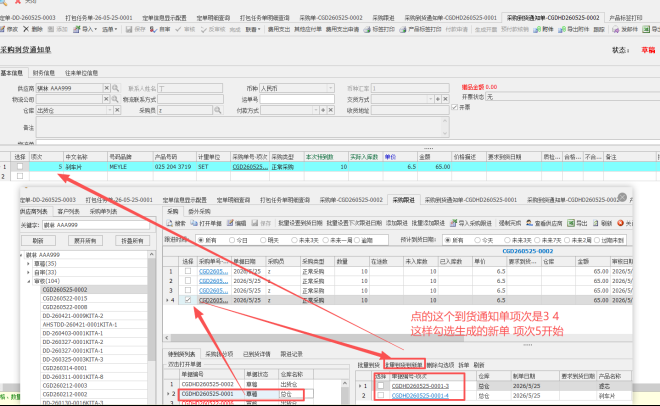Screen dimensions: 660x406
Task: Untick checkbox in purchase row 4
Action: (188, 300)
